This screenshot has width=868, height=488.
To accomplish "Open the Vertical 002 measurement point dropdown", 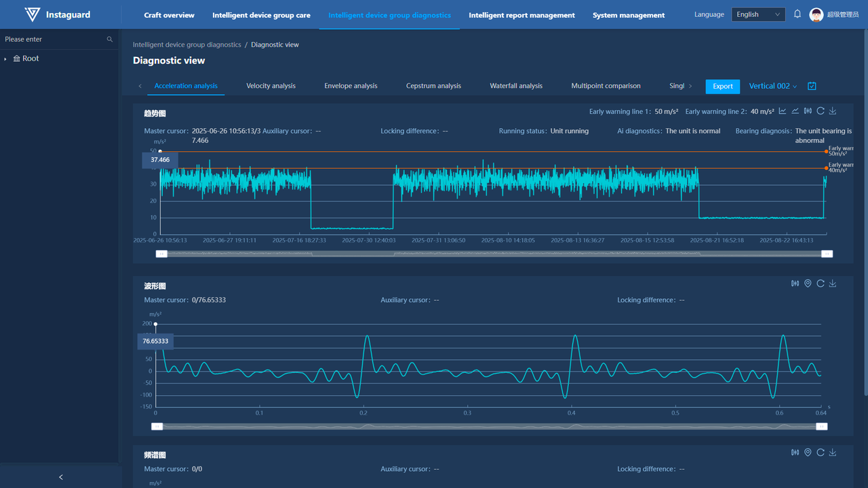I will pyautogui.click(x=773, y=86).
